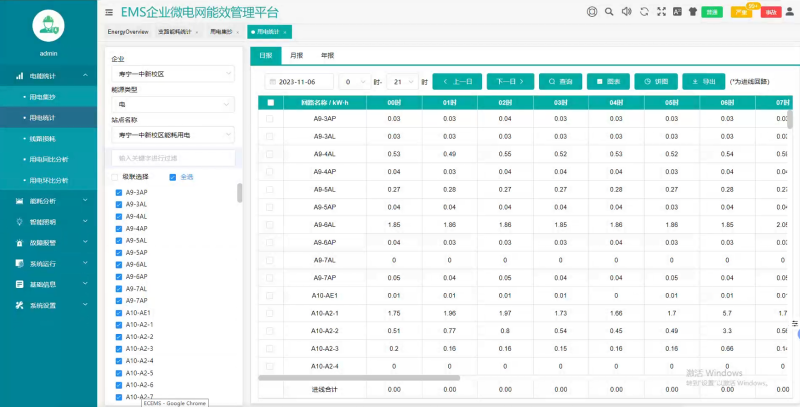Switch to the 月报 tab

296,56
